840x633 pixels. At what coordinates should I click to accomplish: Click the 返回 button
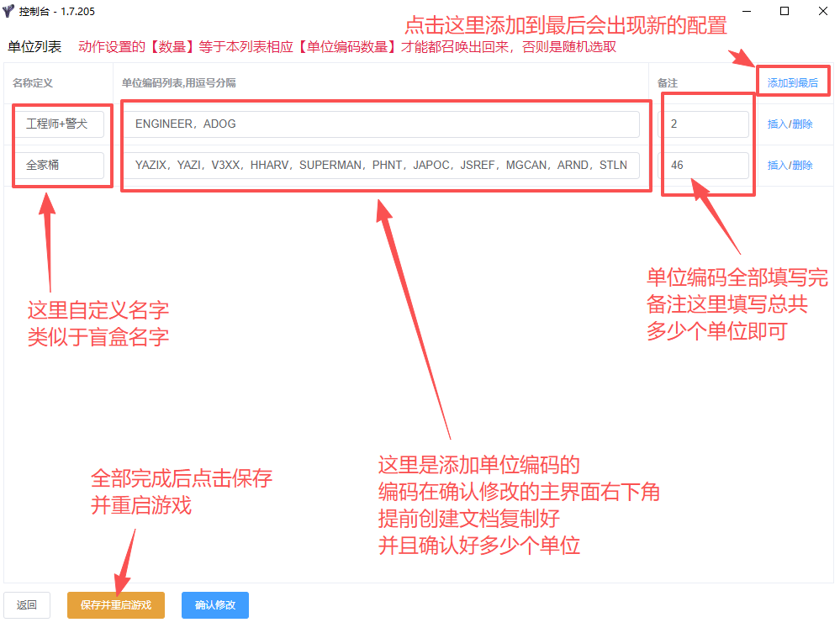tap(26, 604)
